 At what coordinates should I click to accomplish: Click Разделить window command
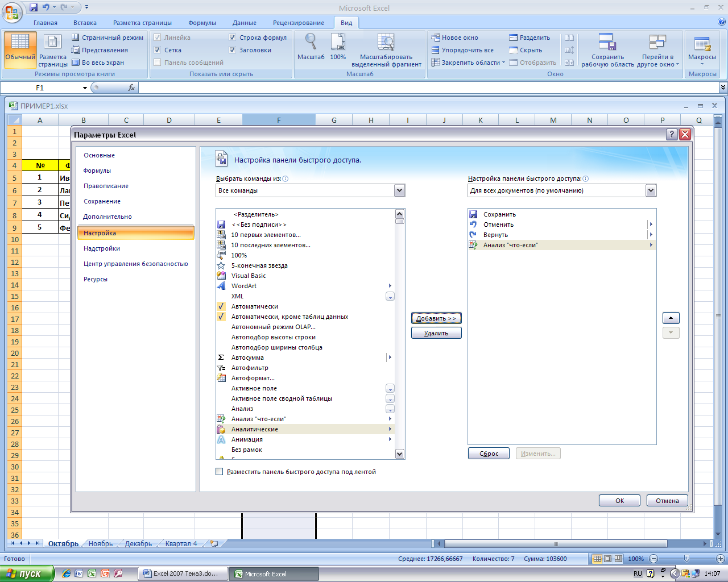[530, 38]
